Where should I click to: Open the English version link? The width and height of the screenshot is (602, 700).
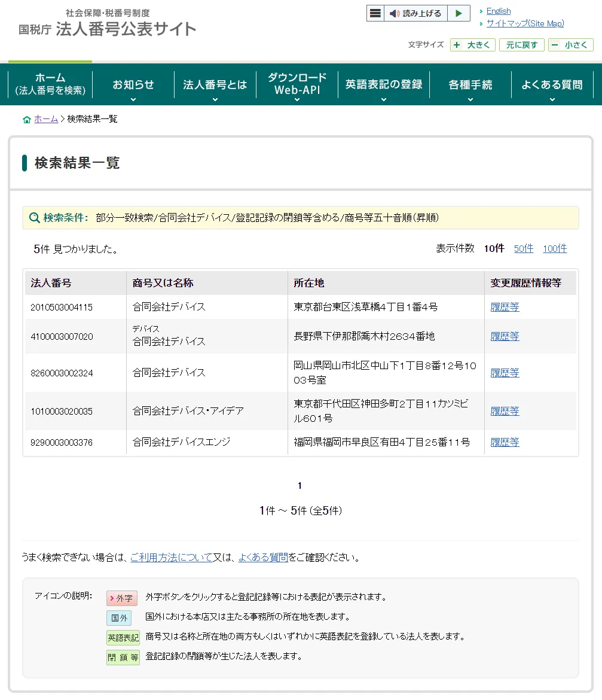click(498, 11)
